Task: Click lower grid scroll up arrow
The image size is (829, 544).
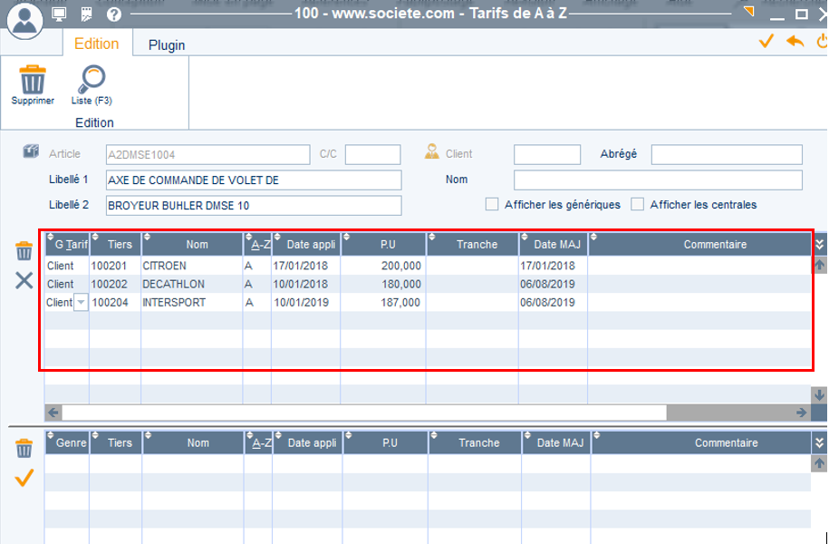Action: [819, 464]
